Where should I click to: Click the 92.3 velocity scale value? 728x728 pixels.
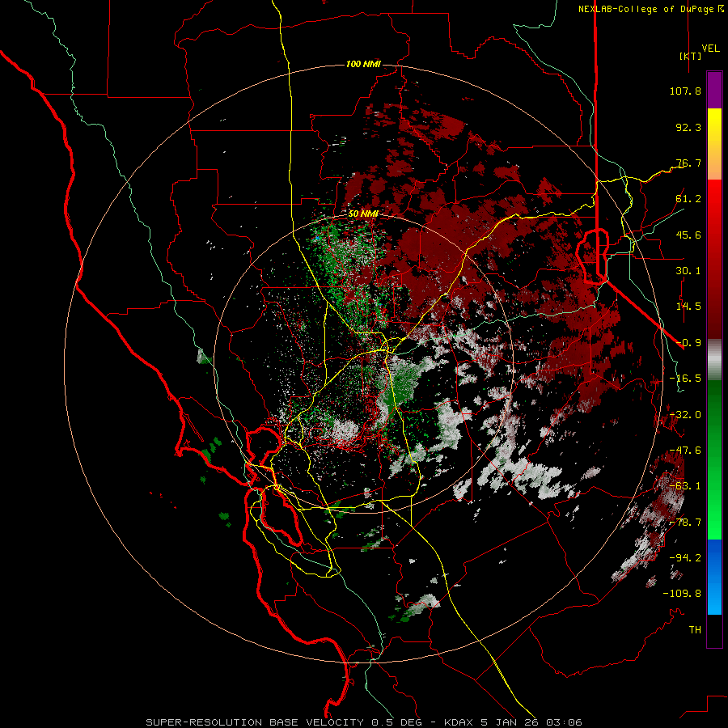click(x=688, y=127)
